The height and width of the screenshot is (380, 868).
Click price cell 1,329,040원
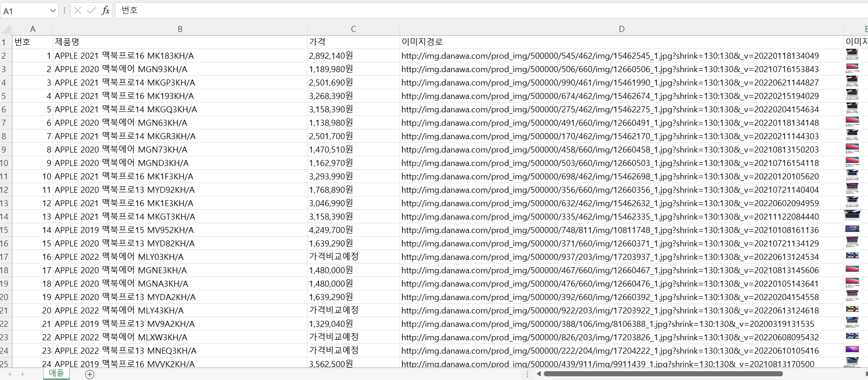coord(353,324)
